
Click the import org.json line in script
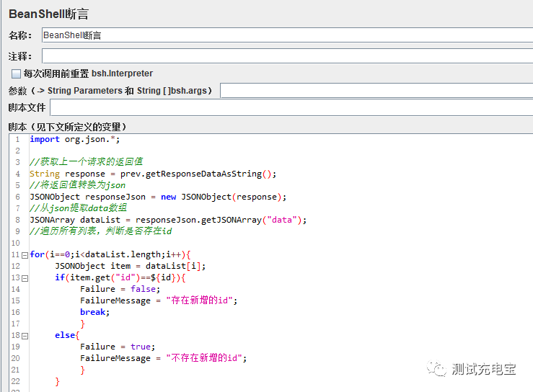pos(75,139)
